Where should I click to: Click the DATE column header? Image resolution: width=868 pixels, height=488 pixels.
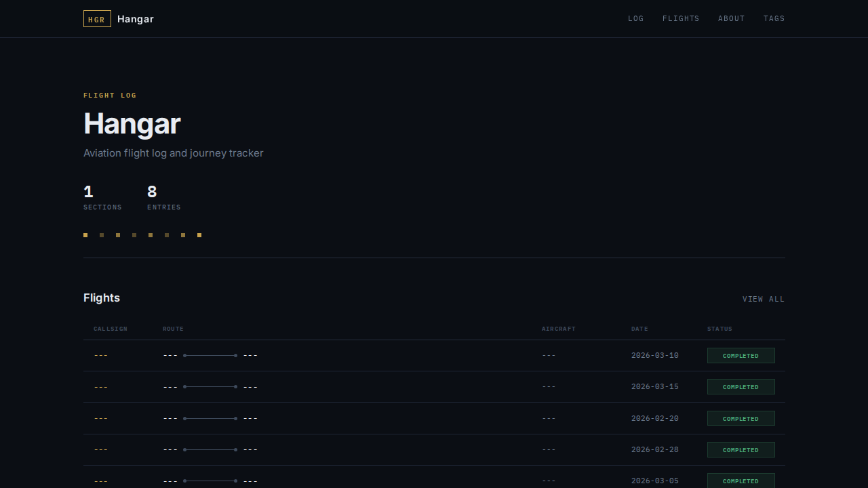639,329
